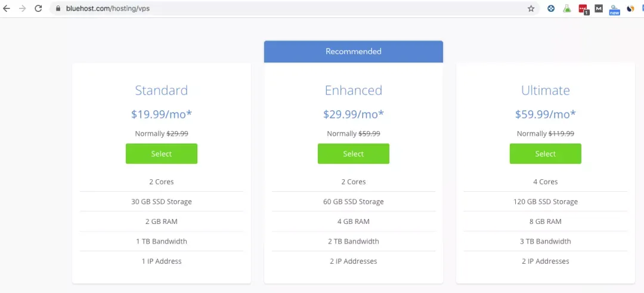The height and width of the screenshot is (293, 644).
Task: Open the green flask extension
Action: point(567,8)
